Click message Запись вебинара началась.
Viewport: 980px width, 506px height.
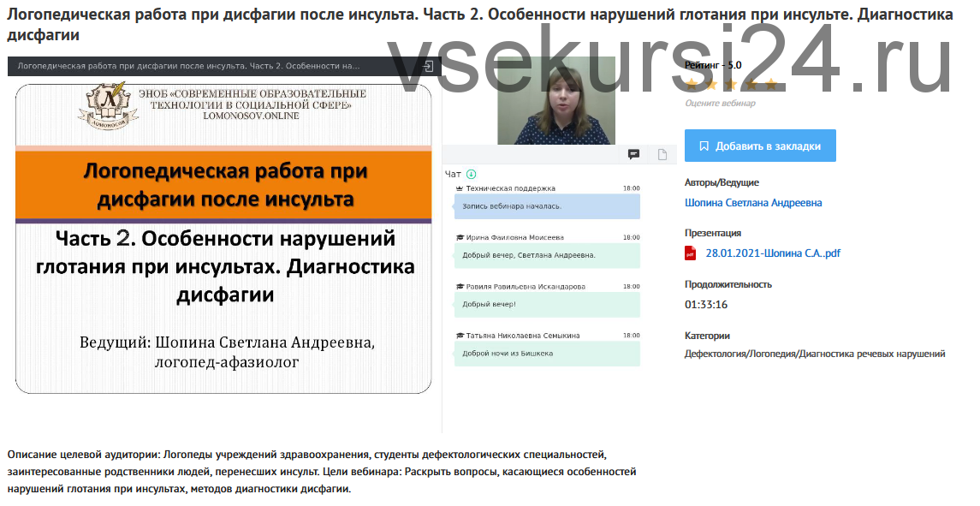(x=547, y=206)
